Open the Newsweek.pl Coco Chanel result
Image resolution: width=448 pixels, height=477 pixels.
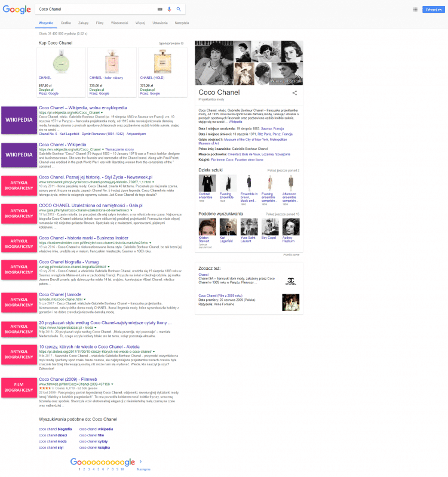click(x=96, y=177)
